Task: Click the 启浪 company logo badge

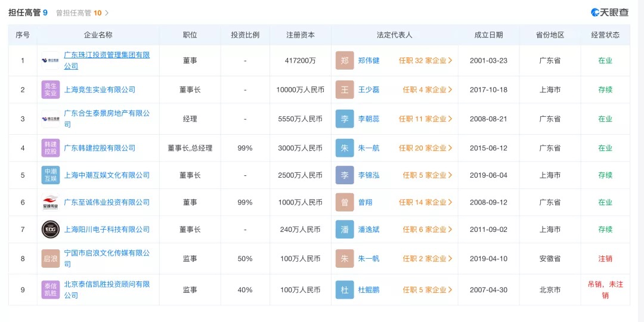Action: [51, 259]
